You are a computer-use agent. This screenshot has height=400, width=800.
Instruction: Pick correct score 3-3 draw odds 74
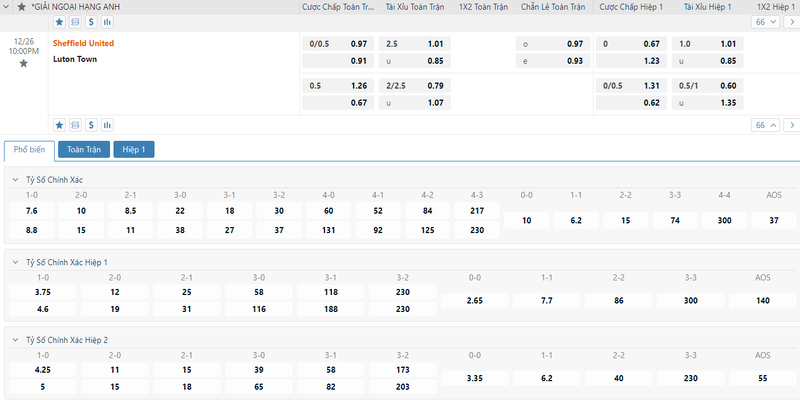(675, 220)
